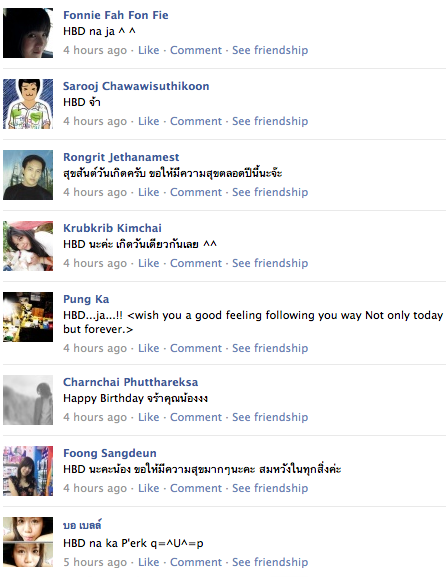Open Sarooj Chawawisuthikoon name link
Image resolution: width=446 pixels, height=577 pixels.
point(136,86)
